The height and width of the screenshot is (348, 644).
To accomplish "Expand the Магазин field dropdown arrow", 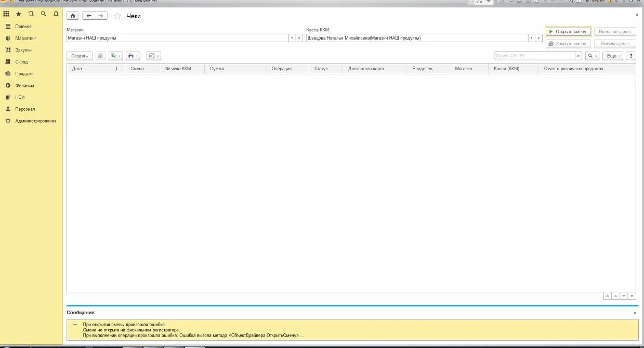I will tap(292, 38).
